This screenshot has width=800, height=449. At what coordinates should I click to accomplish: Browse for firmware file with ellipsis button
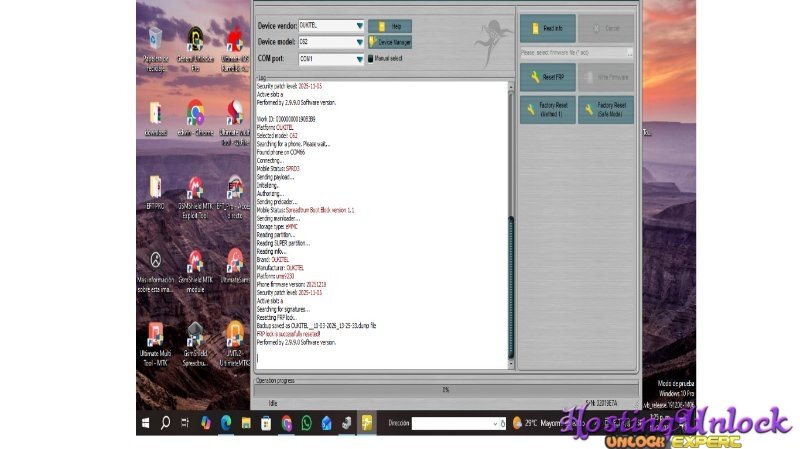(630, 51)
